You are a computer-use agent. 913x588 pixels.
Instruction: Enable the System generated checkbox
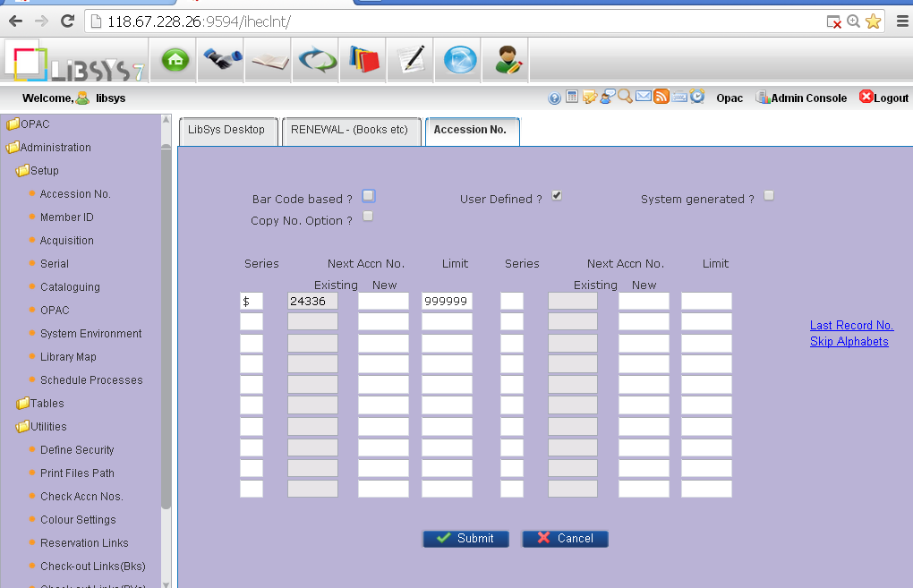tap(769, 195)
